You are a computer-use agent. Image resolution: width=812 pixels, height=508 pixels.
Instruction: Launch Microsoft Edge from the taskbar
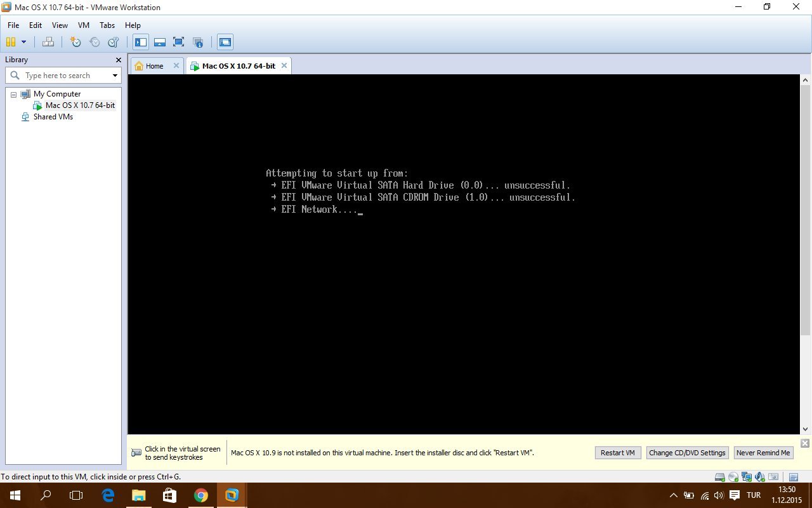(108, 495)
